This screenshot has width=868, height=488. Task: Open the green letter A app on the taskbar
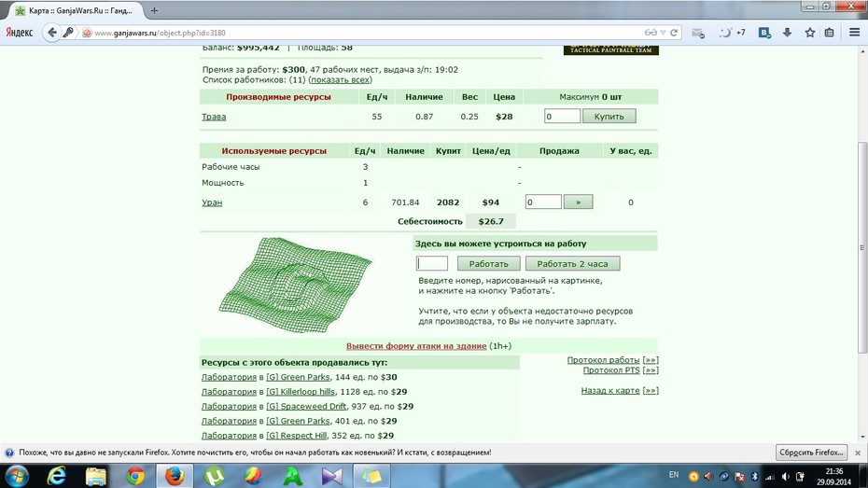coord(293,476)
